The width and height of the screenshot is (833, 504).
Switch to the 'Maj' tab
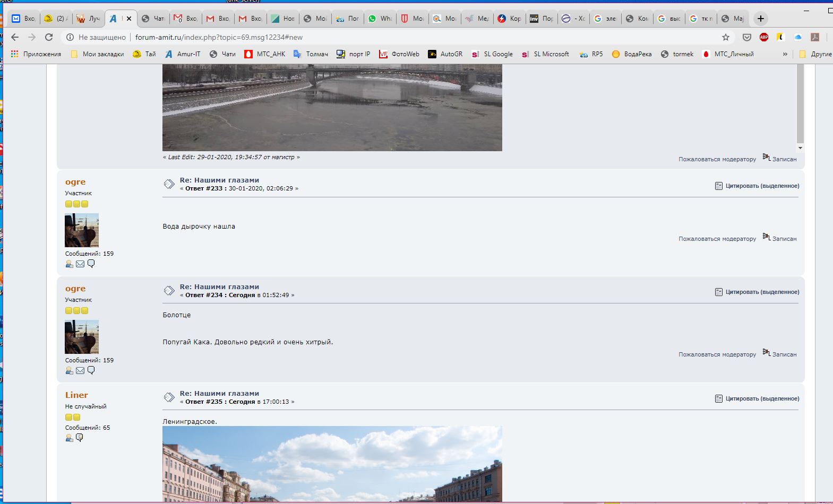(x=733, y=19)
